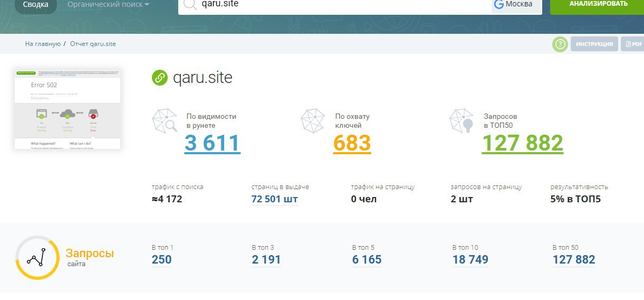The height and width of the screenshot is (300, 644).
Task: Expand the Органический поиск dropdown
Action: pos(108,5)
